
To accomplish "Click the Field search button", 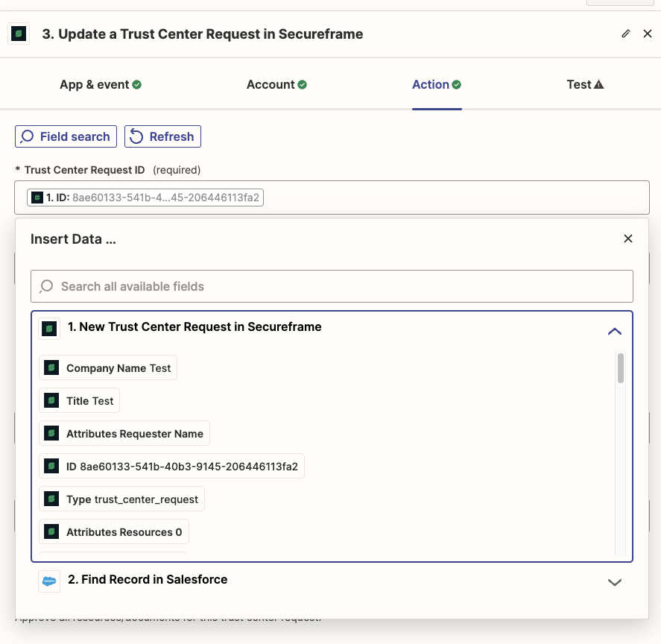I will (66, 136).
